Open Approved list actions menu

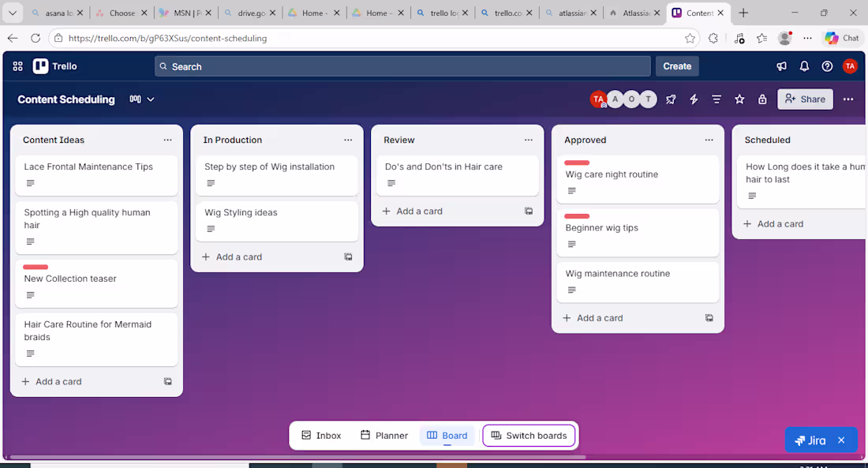709,140
